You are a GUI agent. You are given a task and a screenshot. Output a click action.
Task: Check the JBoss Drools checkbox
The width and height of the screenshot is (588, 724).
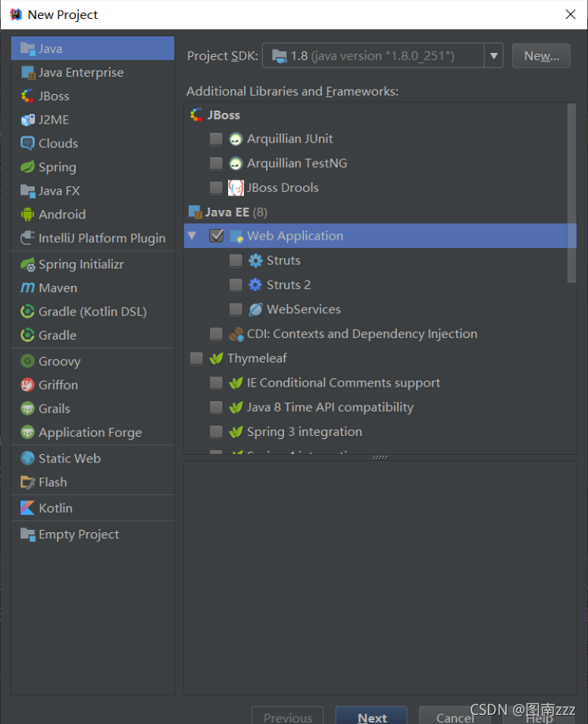(x=216, y=187)
